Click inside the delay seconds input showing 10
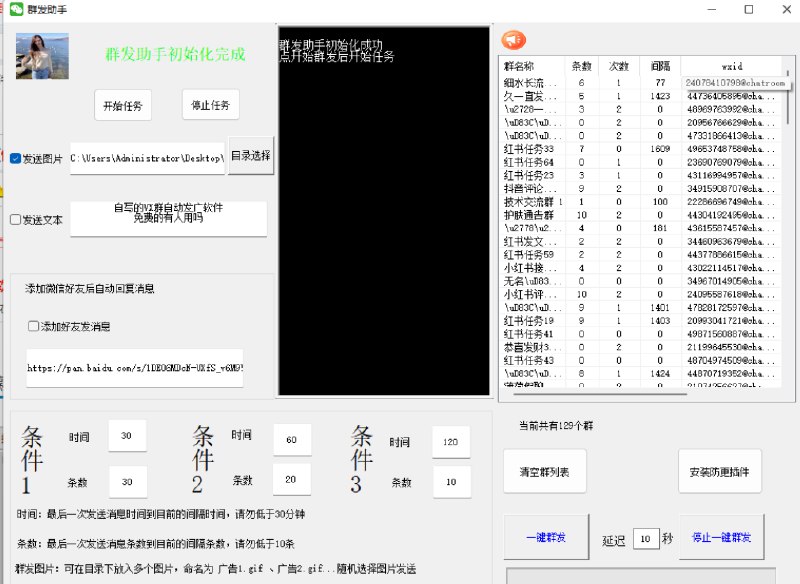The width and height of the screenshot is (800, 584). pos(645,538)
